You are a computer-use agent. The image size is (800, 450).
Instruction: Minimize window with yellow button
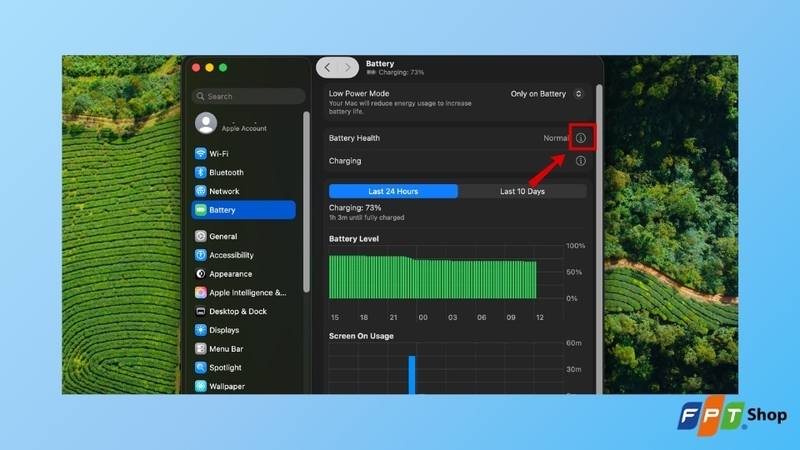pos(209,67)
